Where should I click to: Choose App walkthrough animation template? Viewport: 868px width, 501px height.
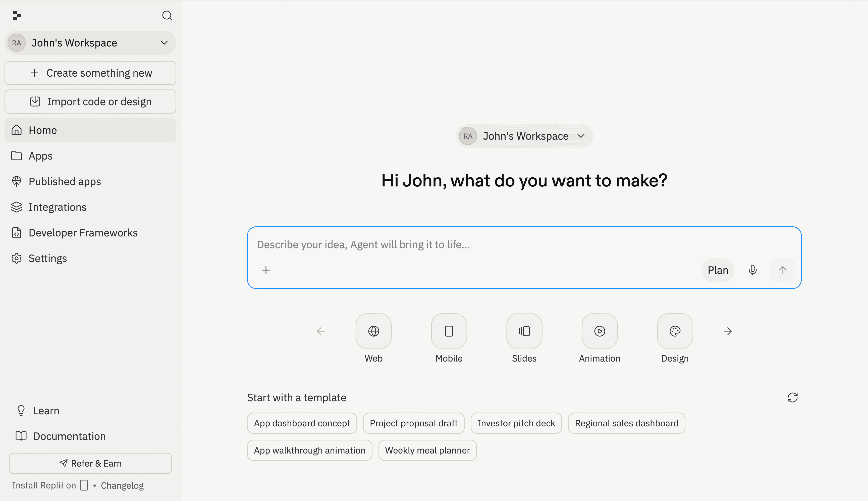click(x=309, y=450)
